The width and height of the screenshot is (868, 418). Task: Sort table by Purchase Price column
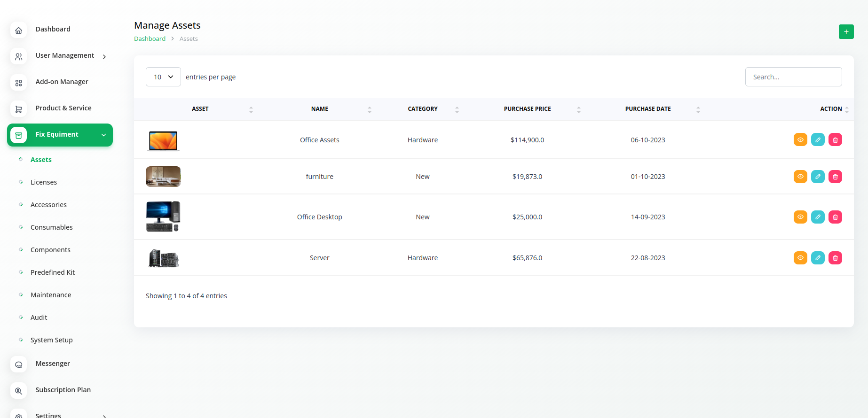pyautogui.click(x=527, y=109)
